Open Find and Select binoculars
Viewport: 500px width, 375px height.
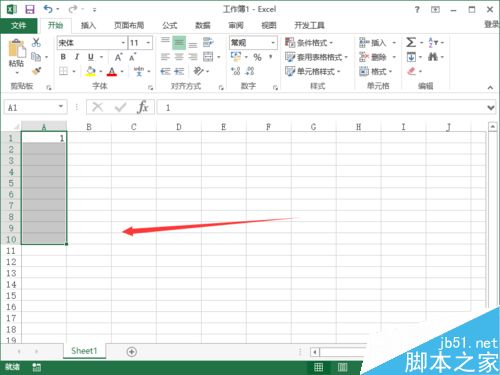pyautogui.click(x=433, y=57)
